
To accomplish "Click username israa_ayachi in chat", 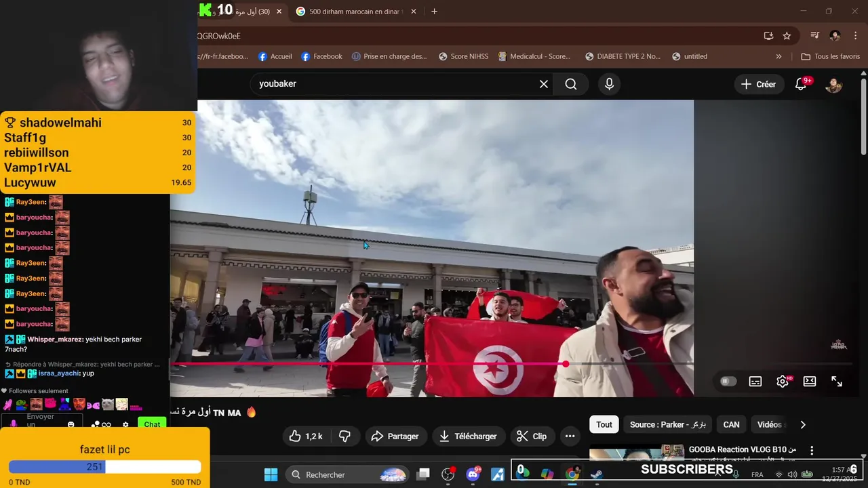I will tap(58, 373).
